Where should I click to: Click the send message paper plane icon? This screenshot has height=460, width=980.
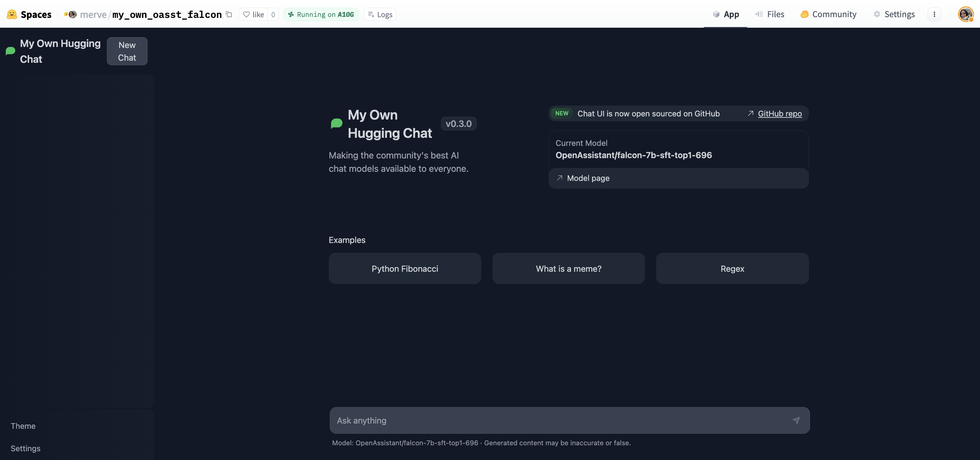(796, 420)
